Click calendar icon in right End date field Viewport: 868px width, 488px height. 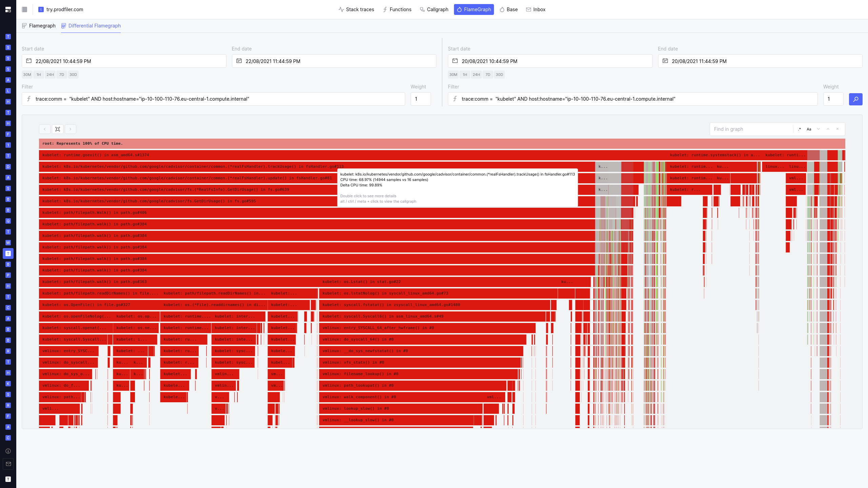(665, 61)
